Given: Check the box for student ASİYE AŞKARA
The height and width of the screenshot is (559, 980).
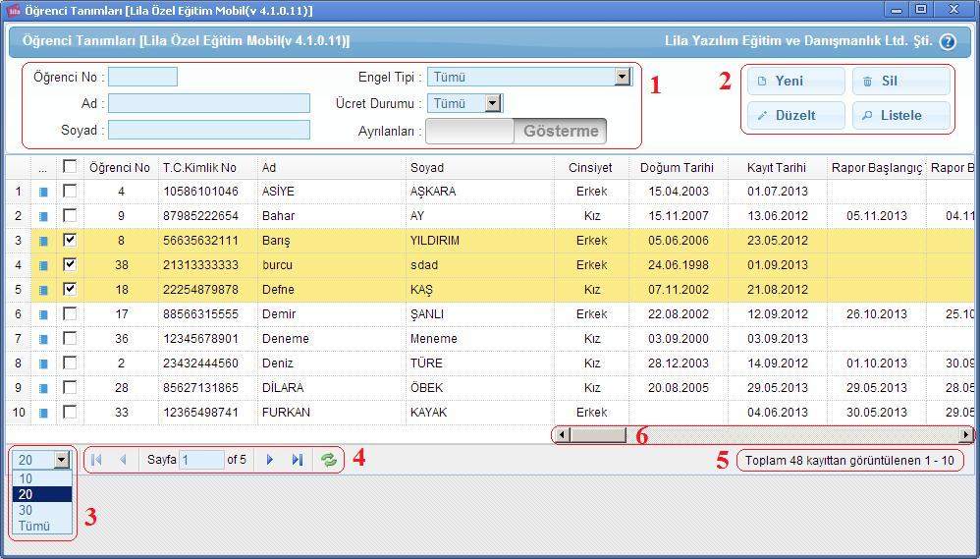Looking at the screenshot, I should 70,191.
